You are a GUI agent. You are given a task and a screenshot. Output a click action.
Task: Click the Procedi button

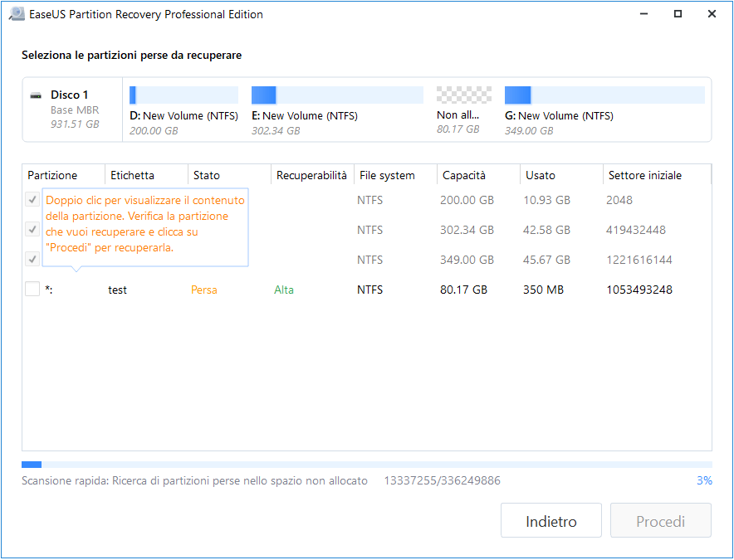click(660, 521)
